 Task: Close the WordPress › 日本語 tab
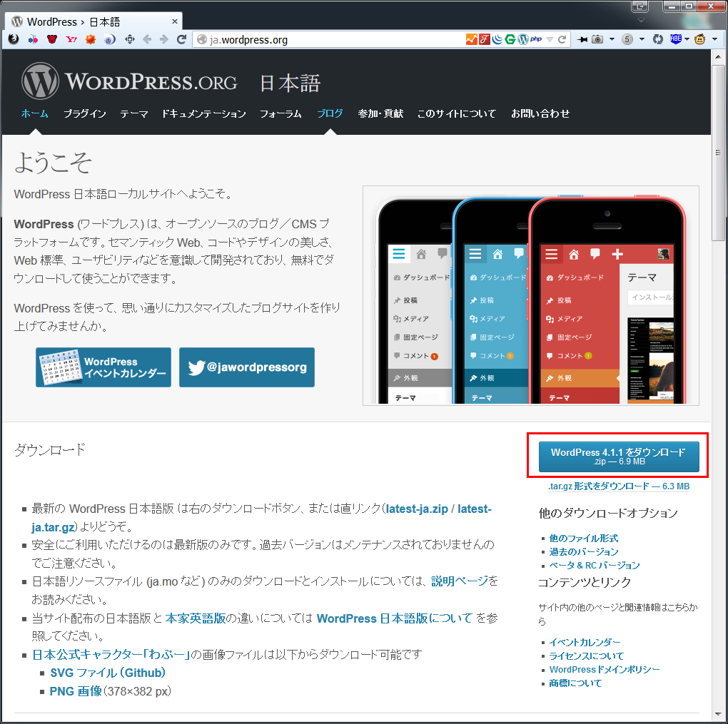coord(175,21)
